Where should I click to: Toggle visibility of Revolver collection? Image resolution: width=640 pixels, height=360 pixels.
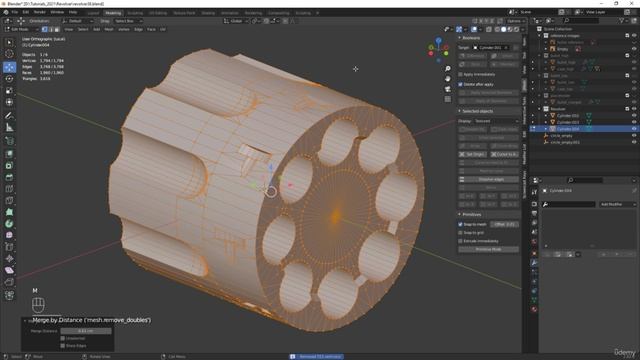[x=634, y=109]
